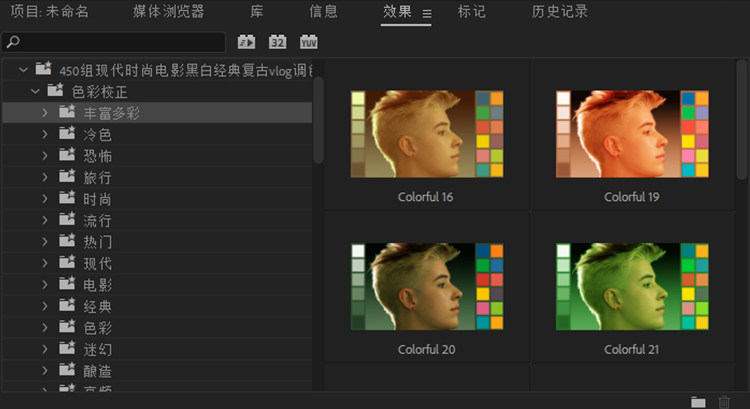
Task: Click the search magnifier icon
Action: (x=13, y=42)
